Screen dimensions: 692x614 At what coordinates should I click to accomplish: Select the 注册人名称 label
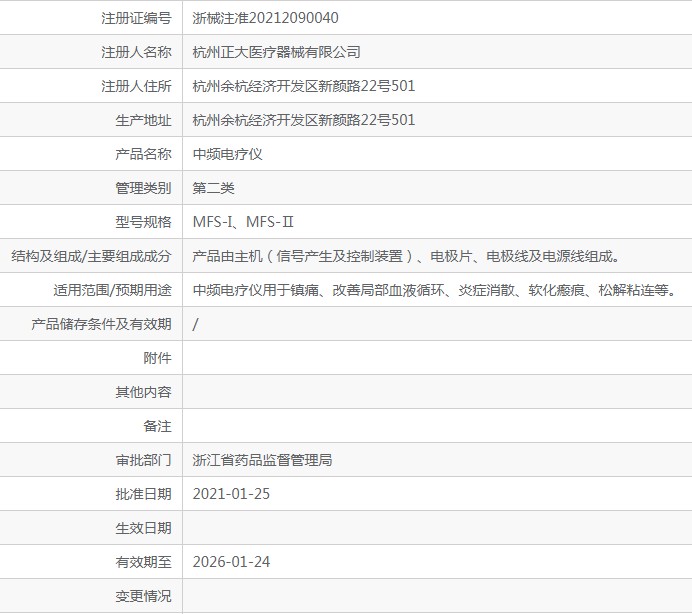[x=136, y=52]
